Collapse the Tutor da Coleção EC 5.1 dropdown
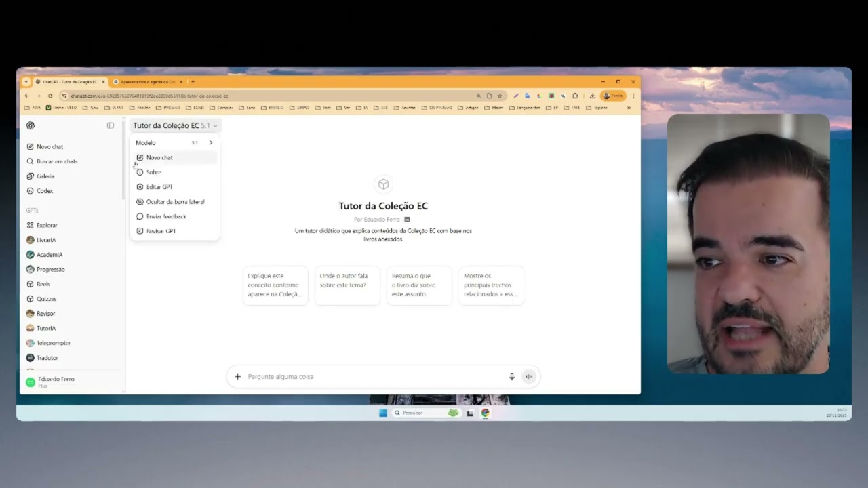The image size is (868, 488). (176, 125)
